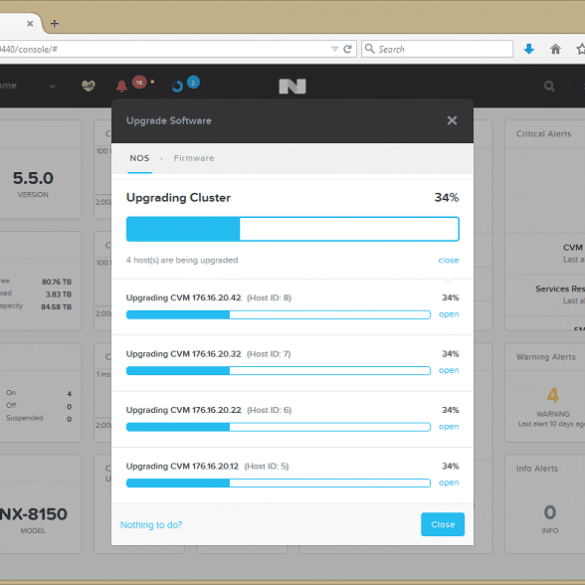
Task: Open details for CVM 176.16.20.12
Action: [x=449, y=482]
